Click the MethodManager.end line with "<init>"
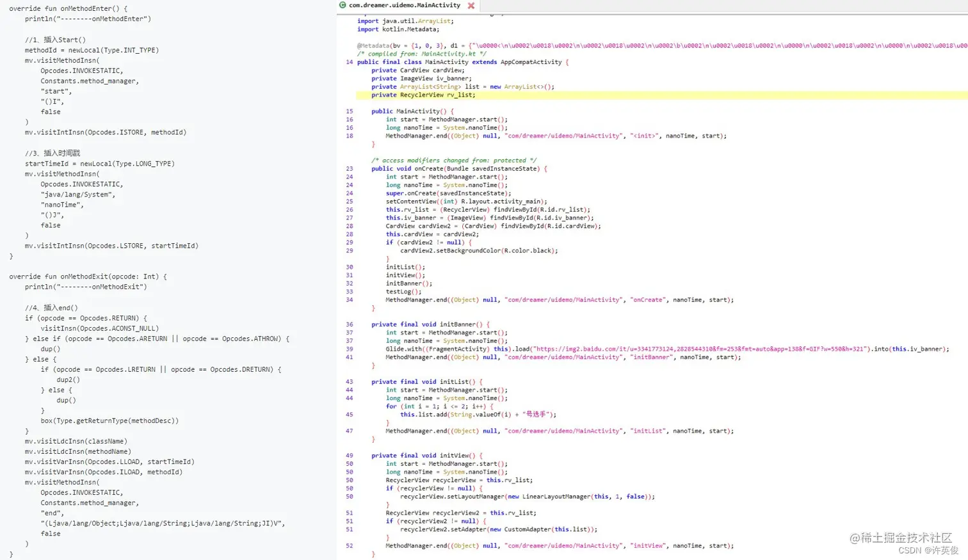Screen dimensions: 968x560 [556, 136]
